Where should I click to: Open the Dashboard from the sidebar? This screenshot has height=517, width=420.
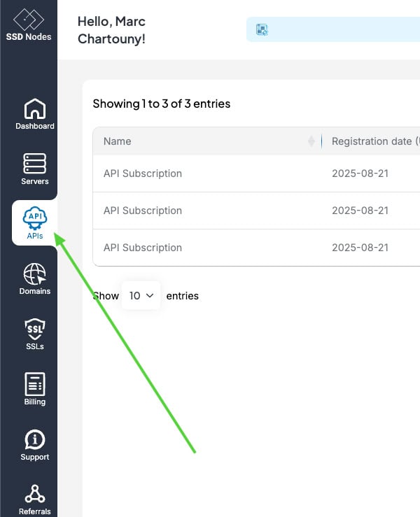pos(34,115)
